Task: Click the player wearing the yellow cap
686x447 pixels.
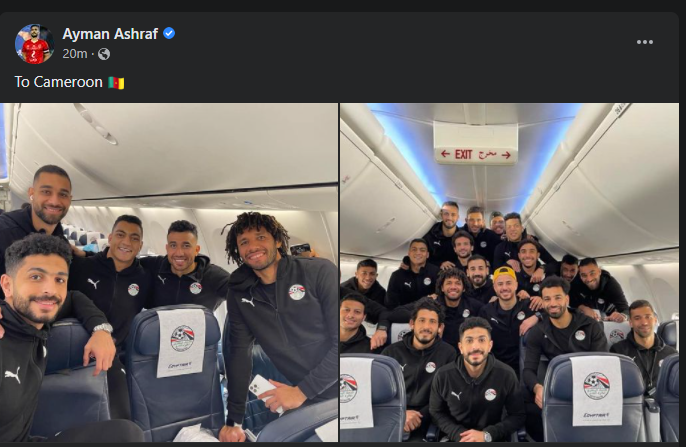Action: point(505,306)
